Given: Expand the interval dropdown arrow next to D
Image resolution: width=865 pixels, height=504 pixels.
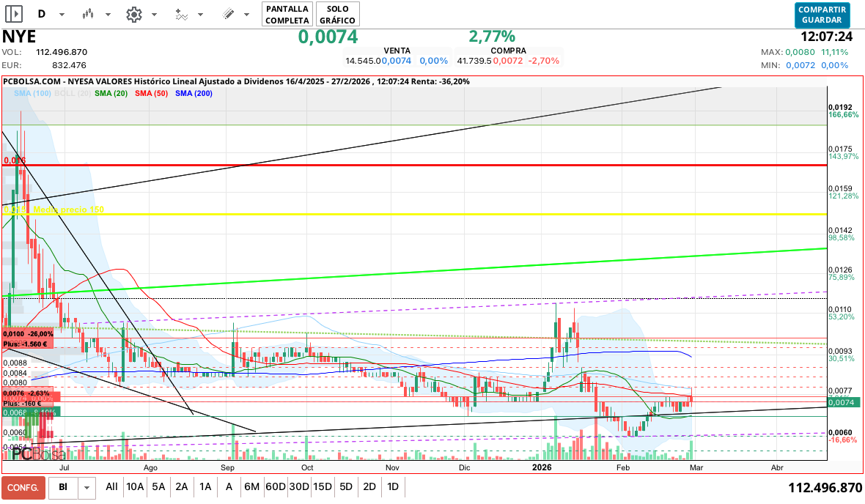Looking at the screenshot, I should point(62,15).
